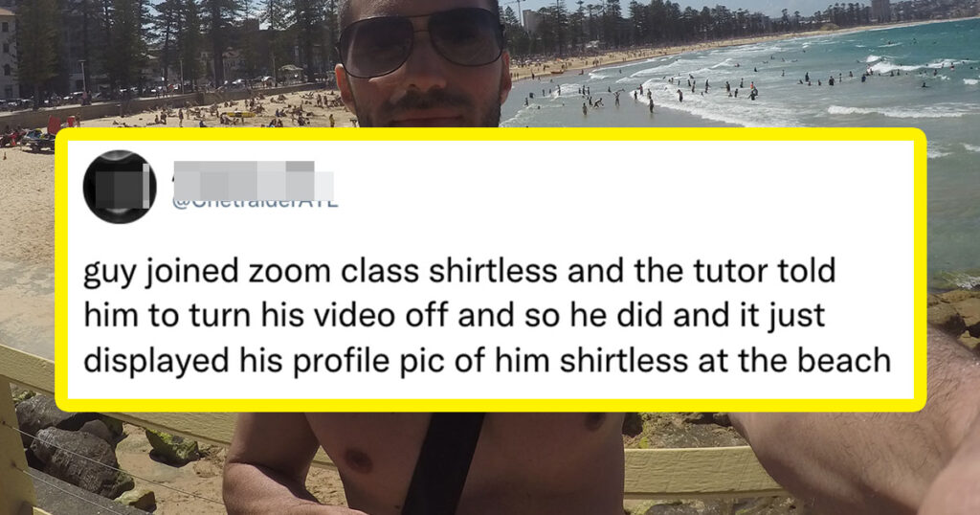Screen dimensions: 980x515
Task: Click the partially hidden @ handle text
Action: tap(255, 203)
